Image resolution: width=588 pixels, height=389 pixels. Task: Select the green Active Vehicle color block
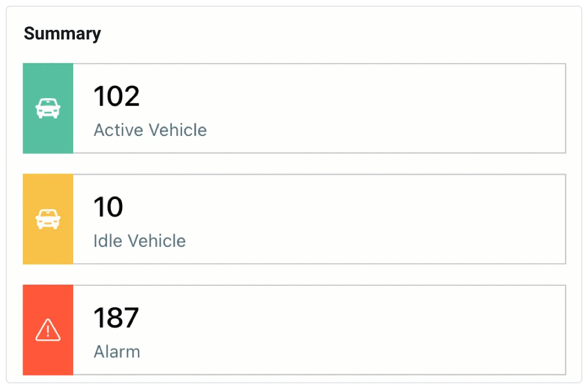pyautogui.click(x=48, y=108)
